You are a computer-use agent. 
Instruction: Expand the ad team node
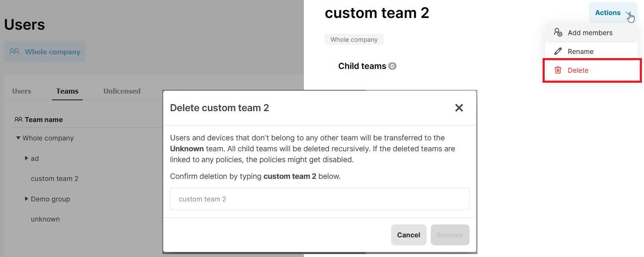(27, 158)
